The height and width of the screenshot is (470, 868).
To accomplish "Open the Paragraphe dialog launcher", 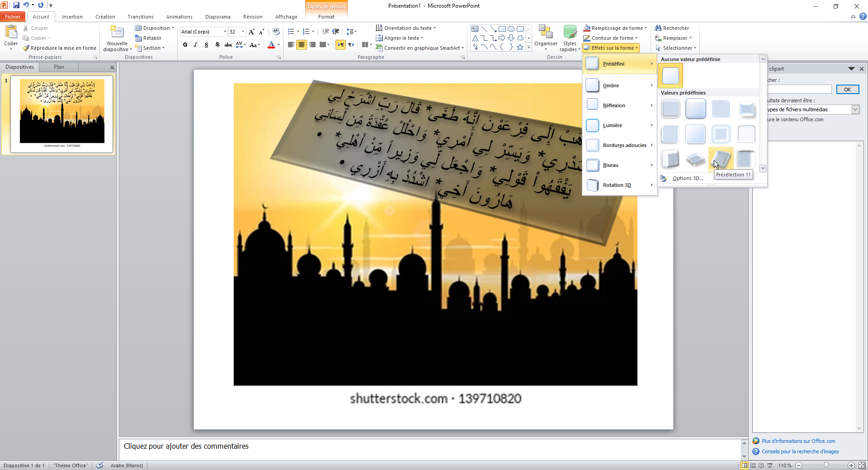I will (463, 57).
